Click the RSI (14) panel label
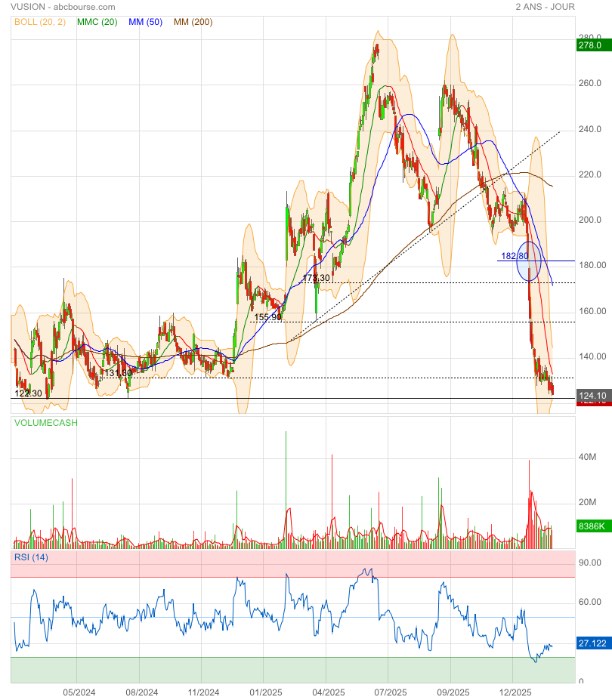The image size is (612, 700). pos(31,557)
